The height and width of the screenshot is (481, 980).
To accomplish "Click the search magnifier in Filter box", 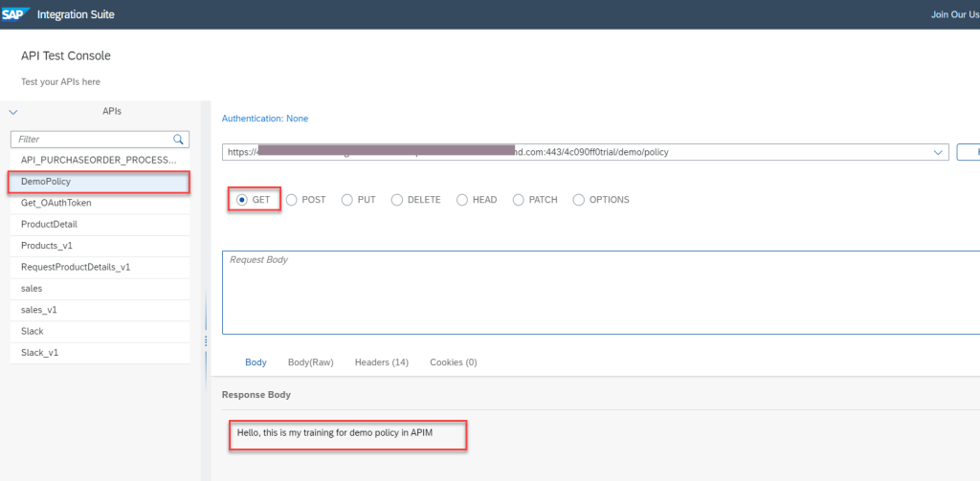I will tap(178, 140).
